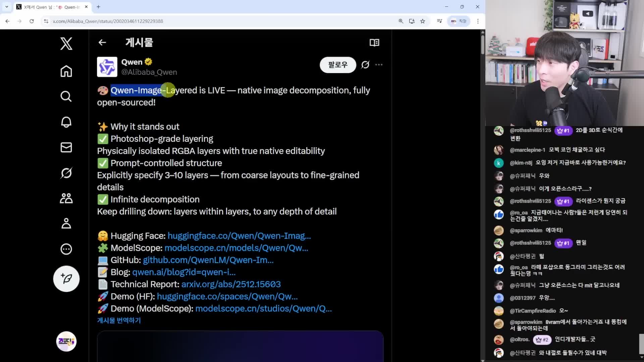The image size is (644, 362).
Task: Open the arxiv.org Technical Report link
Action: pyautogui.click(x=231, y=284)
